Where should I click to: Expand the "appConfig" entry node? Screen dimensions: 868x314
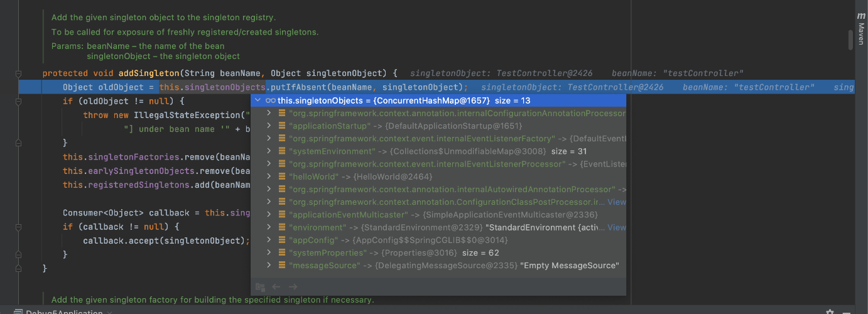click(x=269, y=241)
